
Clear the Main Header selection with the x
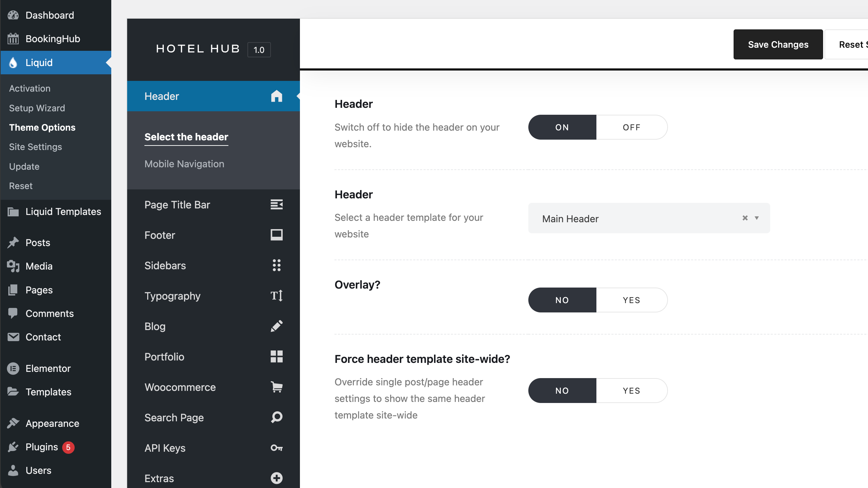745,218
